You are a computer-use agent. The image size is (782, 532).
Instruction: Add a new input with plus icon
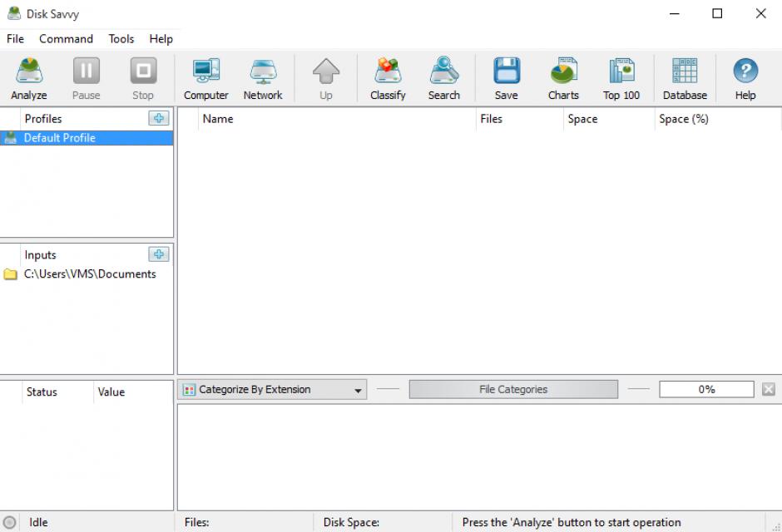(x=159, y=254)
